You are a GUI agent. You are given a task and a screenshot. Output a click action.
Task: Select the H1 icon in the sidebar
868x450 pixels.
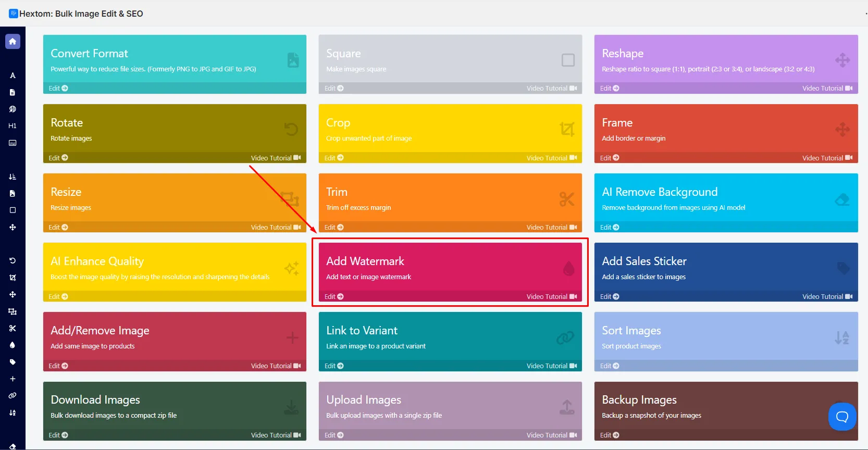[13, 126]
